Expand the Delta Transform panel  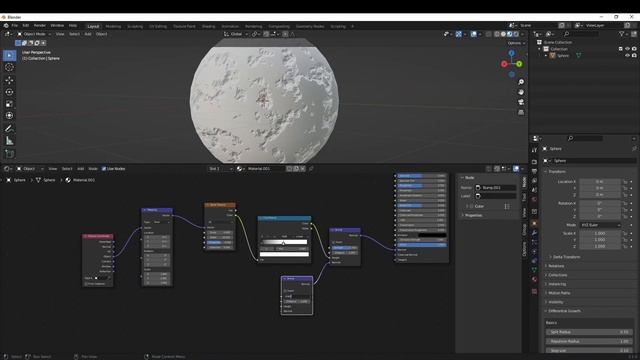(x=567, y=257)
